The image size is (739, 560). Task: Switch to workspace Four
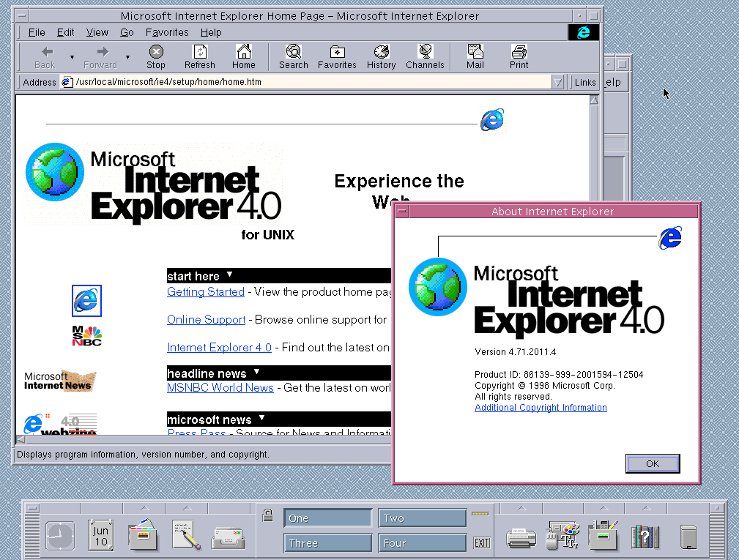click(x=423, y=543)
